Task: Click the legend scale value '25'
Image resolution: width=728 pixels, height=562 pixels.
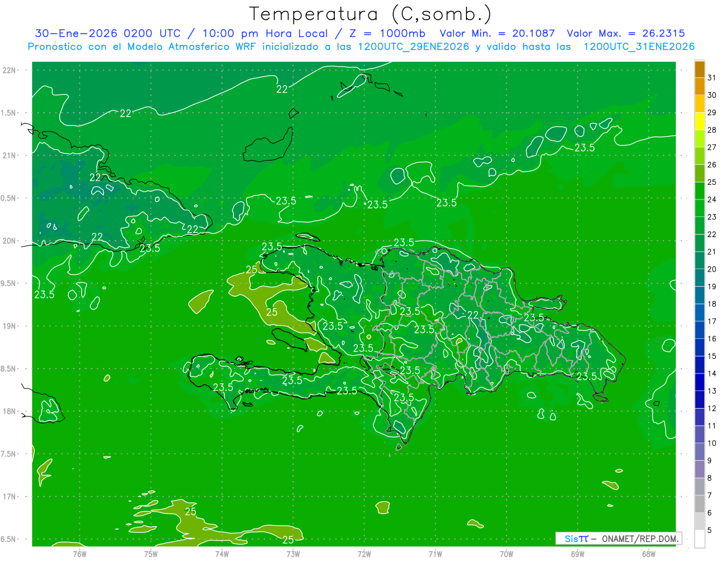Action: (712, 182)
